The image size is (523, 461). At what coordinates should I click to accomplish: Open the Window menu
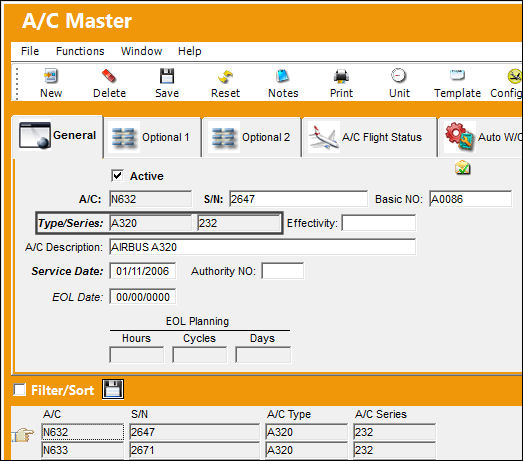click(141, 51)
